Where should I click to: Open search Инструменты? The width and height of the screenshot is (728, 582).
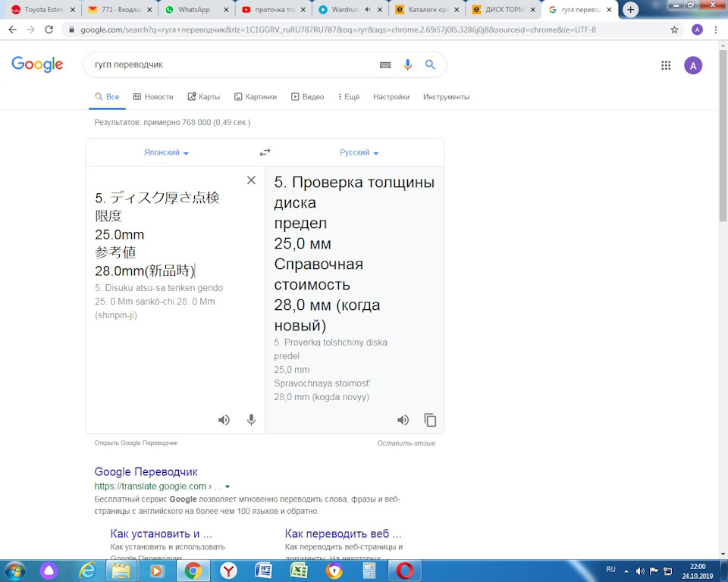point(446,96)
